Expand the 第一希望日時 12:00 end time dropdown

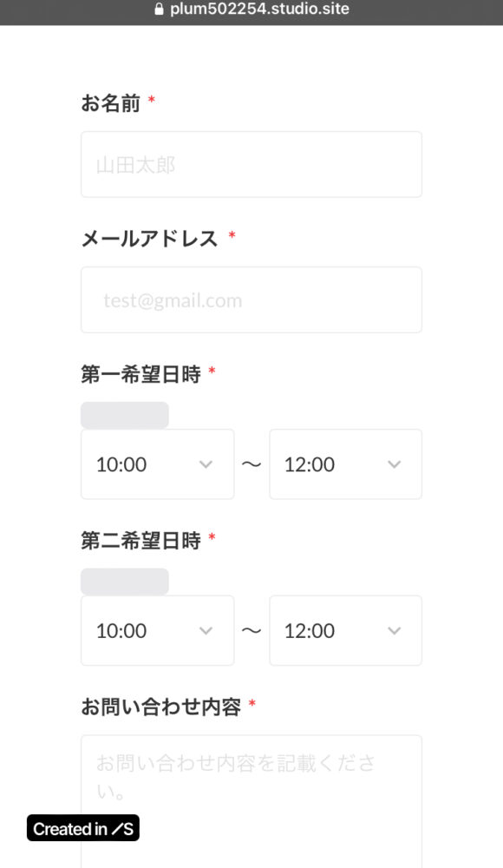(345, 464)
